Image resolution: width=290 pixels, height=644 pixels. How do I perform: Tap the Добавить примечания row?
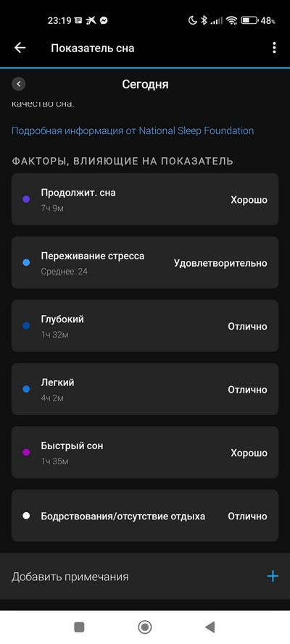145,576
